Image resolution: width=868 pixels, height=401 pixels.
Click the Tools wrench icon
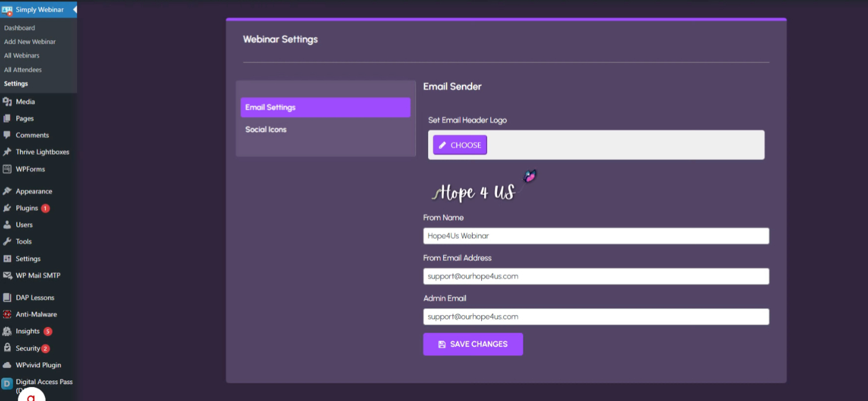click(x=7, y=242)
